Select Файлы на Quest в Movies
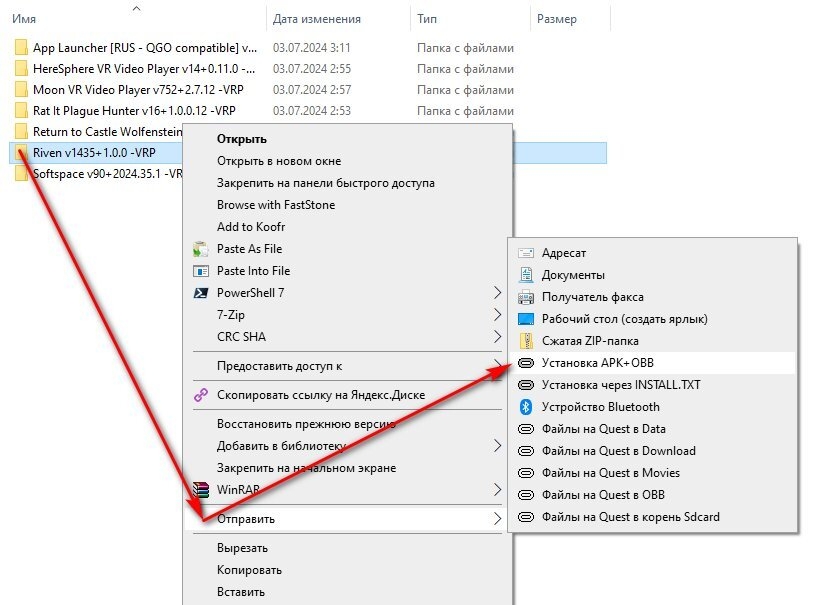 coord(652,473)
